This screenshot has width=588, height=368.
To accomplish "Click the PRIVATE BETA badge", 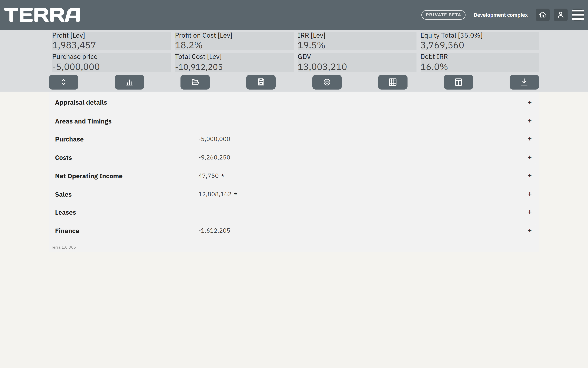I will click(443, 15).
